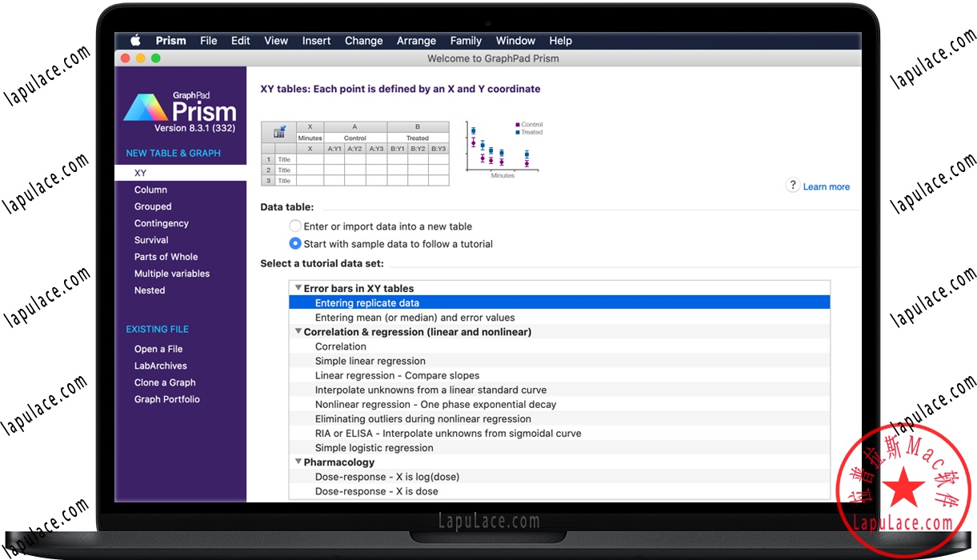
Task: Click Correlation & regression header text
Action: pyautogui.click(x=418, y=332)
